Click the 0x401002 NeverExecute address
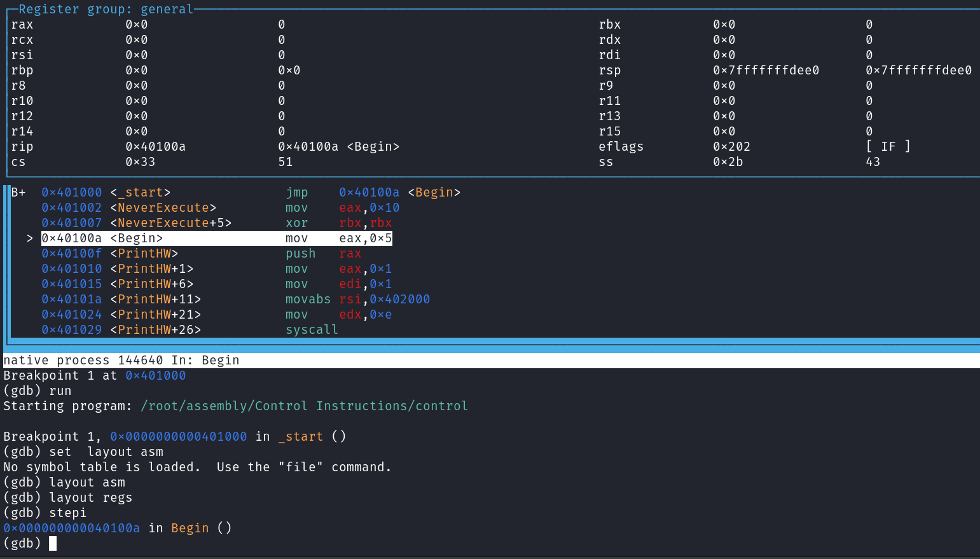 (x=71, y=208)
